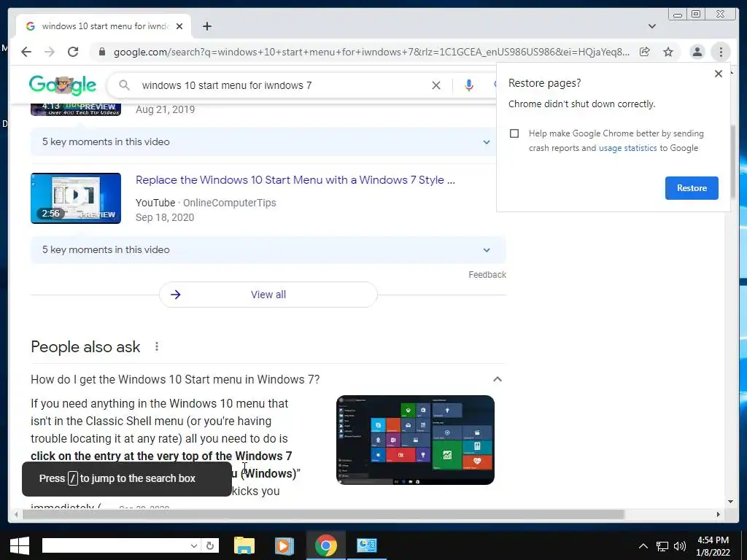Click the forward navigation arrow
Image resolution: width=747 pixels, height=560 pixels.
(50, 52)
